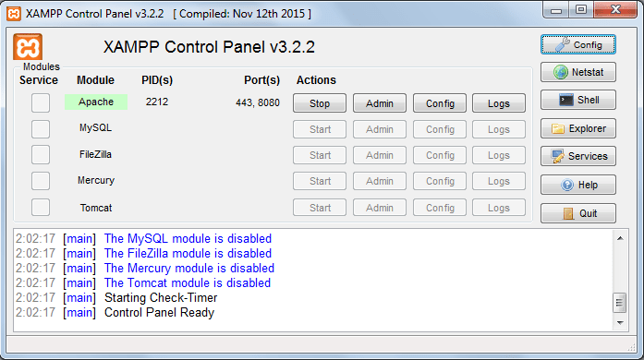The height and width of the screenshot is (360, 644).
Task: Click the orange XAMPP logo
Action: (x=28, y=47)
